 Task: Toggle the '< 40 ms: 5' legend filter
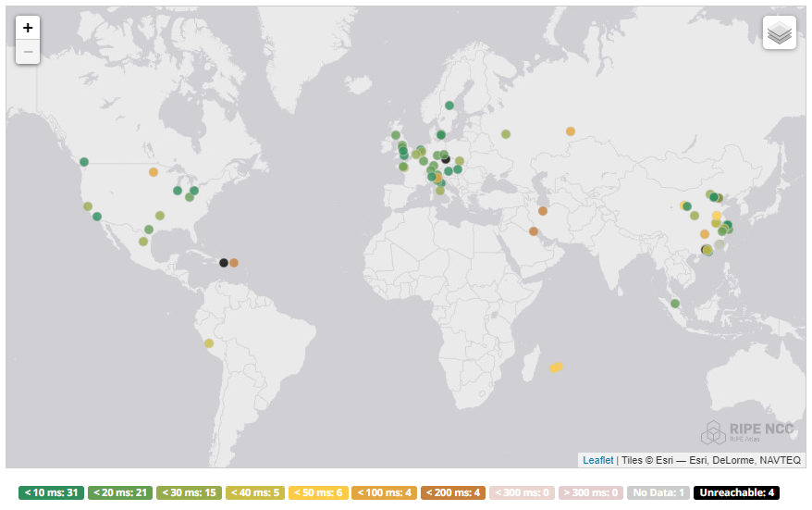point(254,492)
